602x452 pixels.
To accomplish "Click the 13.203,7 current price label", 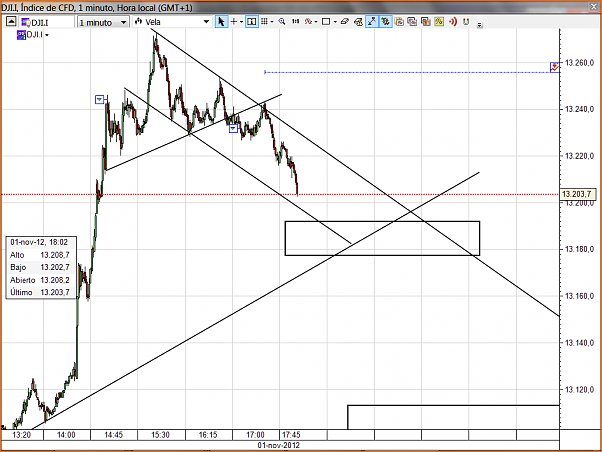I will point(577,194).
